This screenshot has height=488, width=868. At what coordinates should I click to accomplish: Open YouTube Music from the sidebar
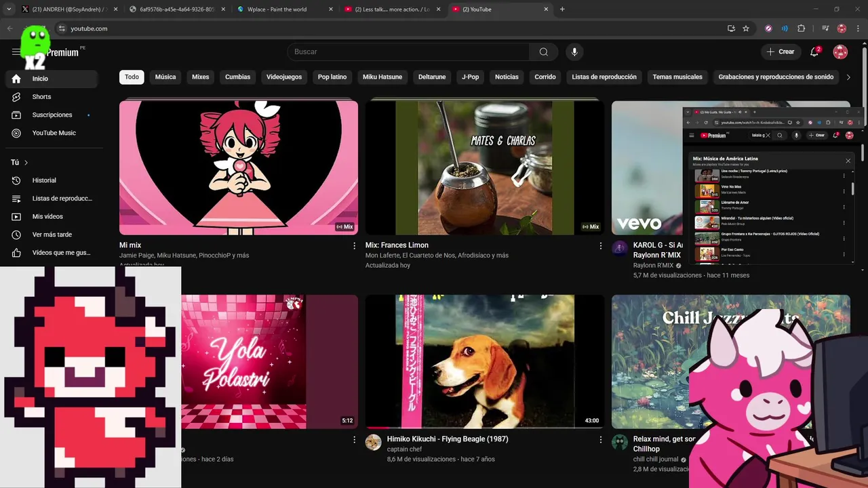[52, 133]
